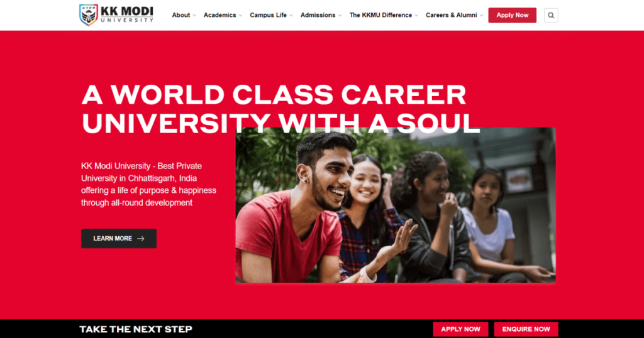
Task: Click the header Apply Now button
Action: (512, 15)
